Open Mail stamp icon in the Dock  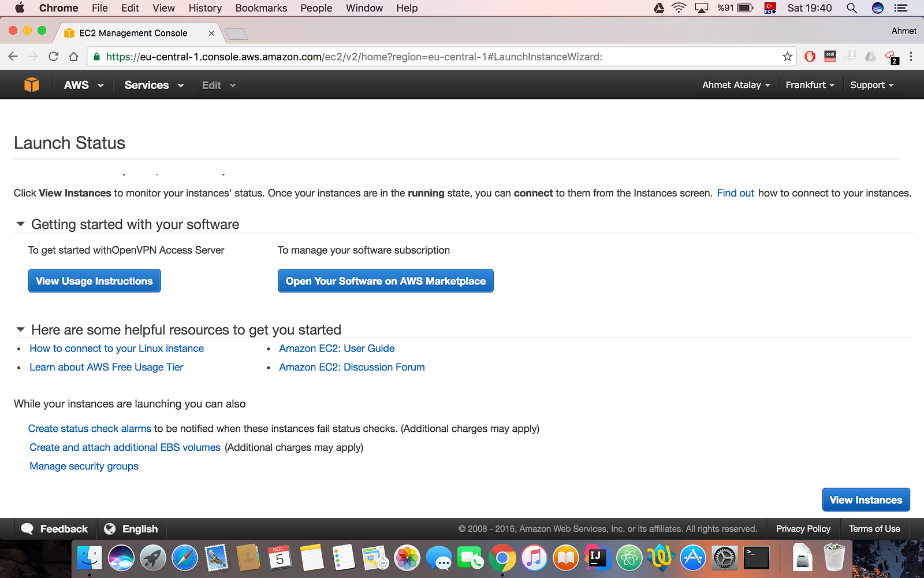click(217, 558)
